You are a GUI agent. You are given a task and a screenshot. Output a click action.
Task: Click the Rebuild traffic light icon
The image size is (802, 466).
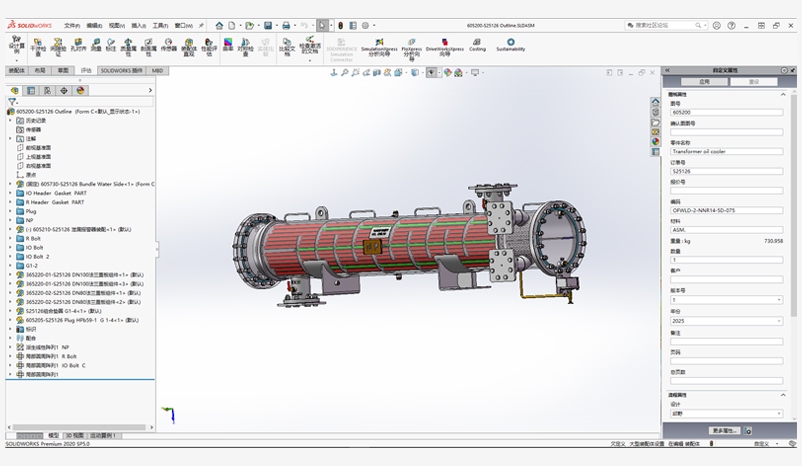point(341,25)
